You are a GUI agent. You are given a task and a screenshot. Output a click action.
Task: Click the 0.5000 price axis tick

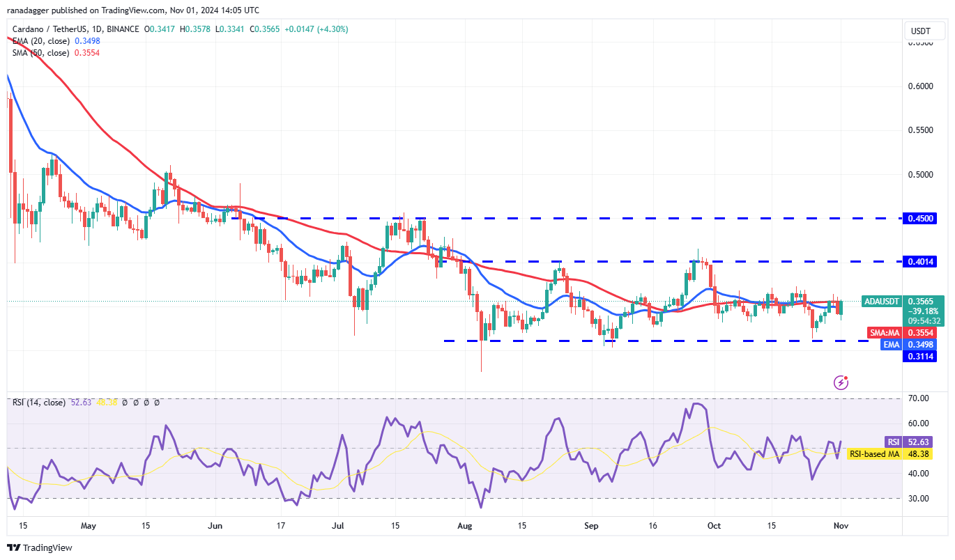(920, 174)
